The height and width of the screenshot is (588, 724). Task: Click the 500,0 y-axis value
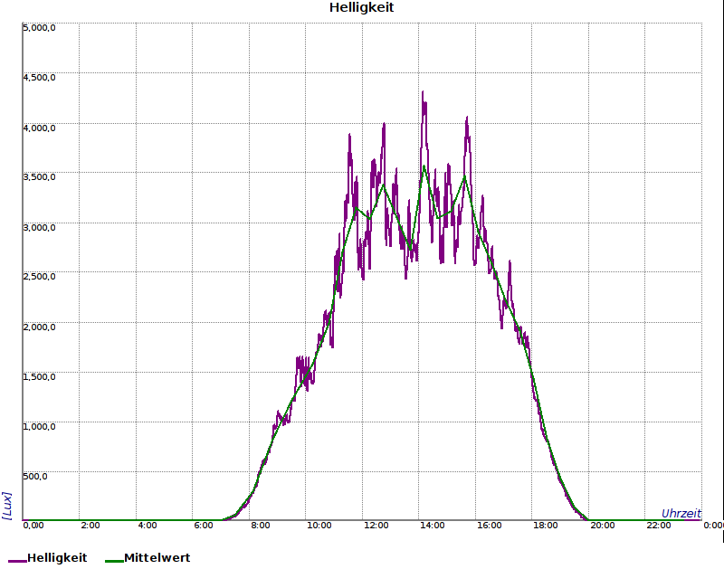(35, 477)
